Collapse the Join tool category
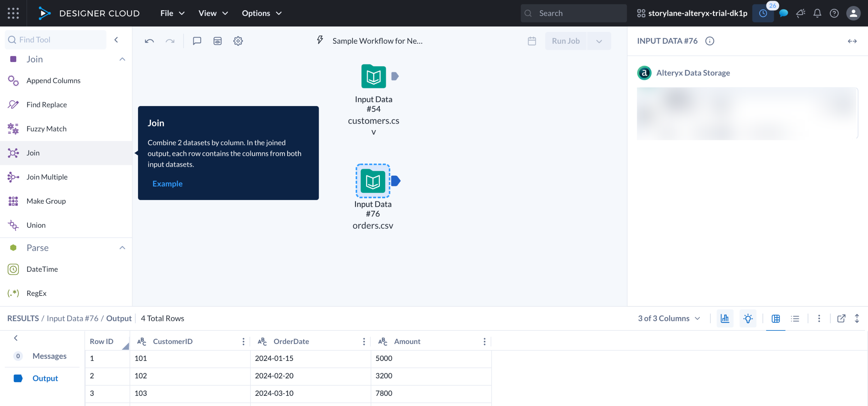Screen dimensions: 868x406 tap(122, 59)
